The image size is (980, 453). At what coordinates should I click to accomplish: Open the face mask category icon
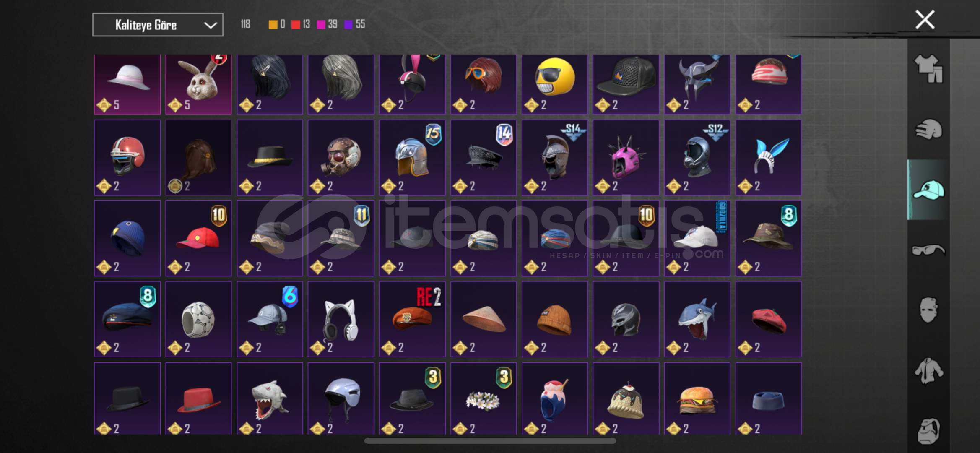928,310
